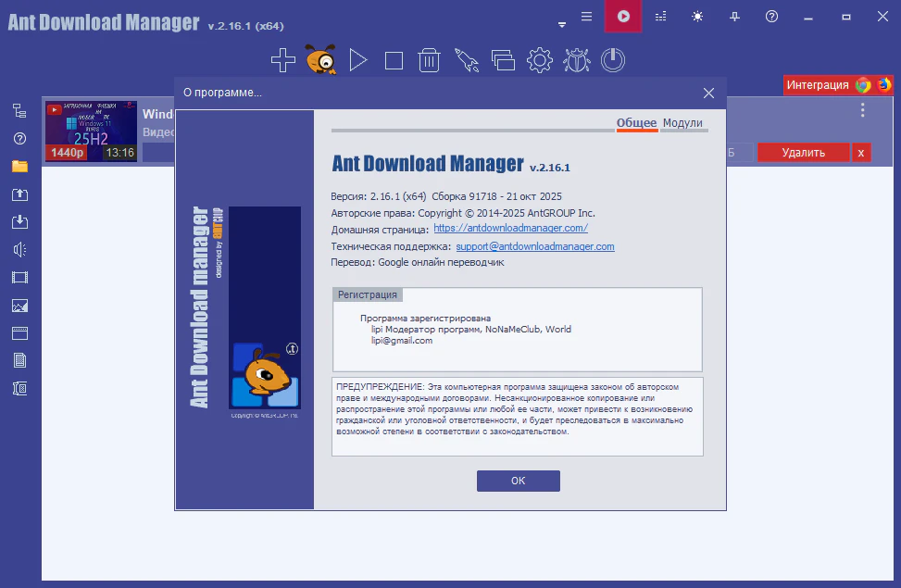
Task: Expand the small dropdown arrow in title bar
Action: pos(562,25)
